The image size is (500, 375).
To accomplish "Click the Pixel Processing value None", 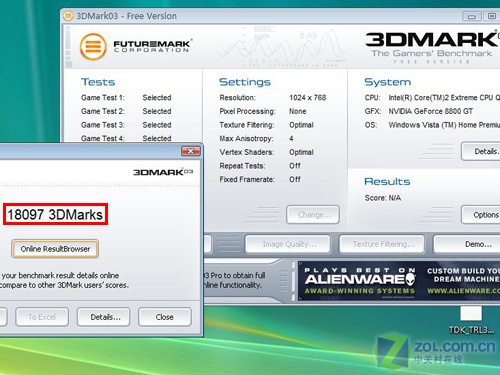I will (x=298, y=111).
